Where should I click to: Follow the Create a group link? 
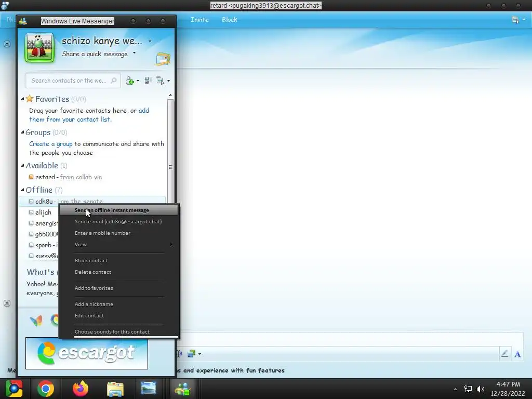click(50, 144)
